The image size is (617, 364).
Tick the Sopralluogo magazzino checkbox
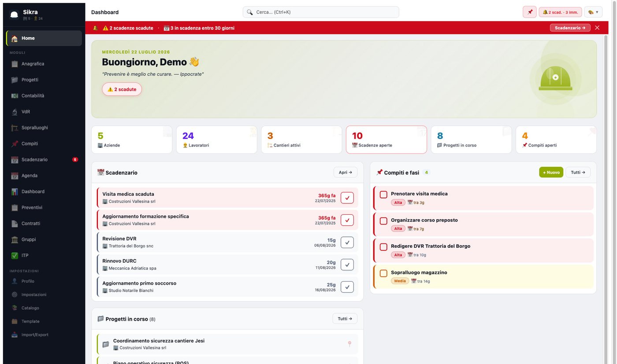pos(383,273)
